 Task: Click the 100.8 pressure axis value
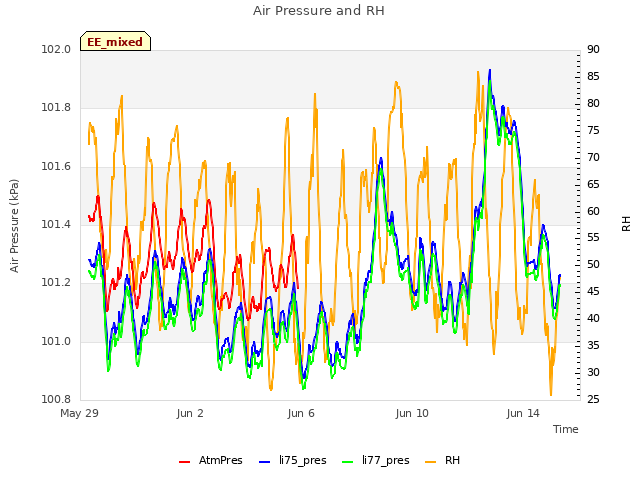(56, 400)
